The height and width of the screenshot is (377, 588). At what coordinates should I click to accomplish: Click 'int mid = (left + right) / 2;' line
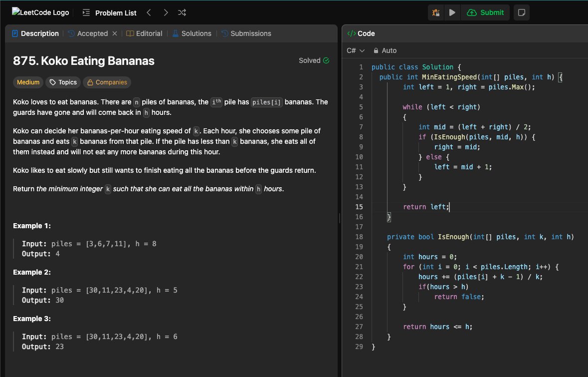point(474,127)
